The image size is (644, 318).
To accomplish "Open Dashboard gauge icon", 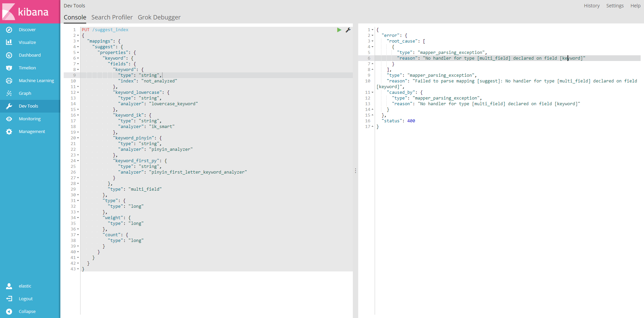I will [x=9, y=55].
